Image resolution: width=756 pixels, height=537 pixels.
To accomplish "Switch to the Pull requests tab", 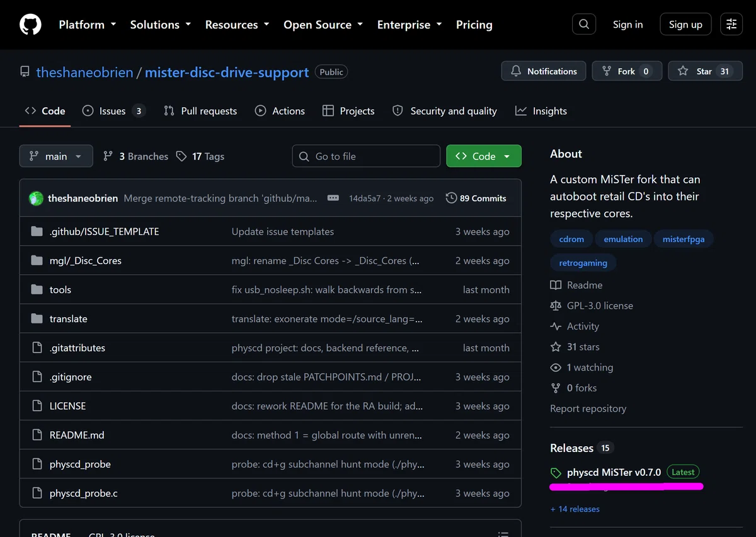I will coord(200,110).
